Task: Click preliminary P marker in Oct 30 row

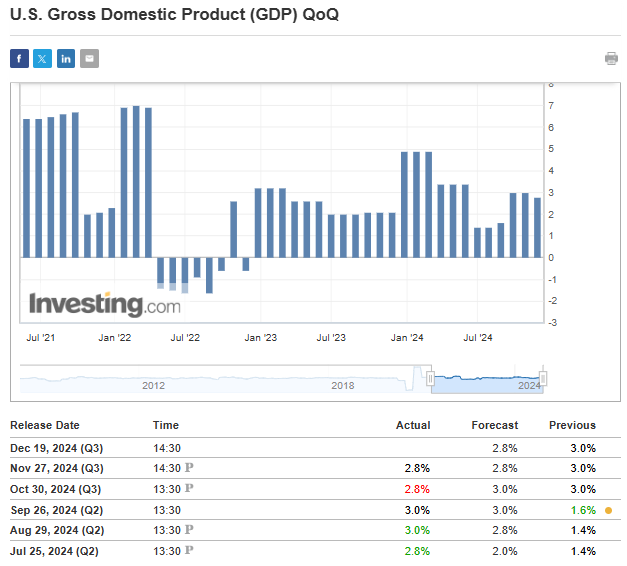Action: (x=189, y=488)
